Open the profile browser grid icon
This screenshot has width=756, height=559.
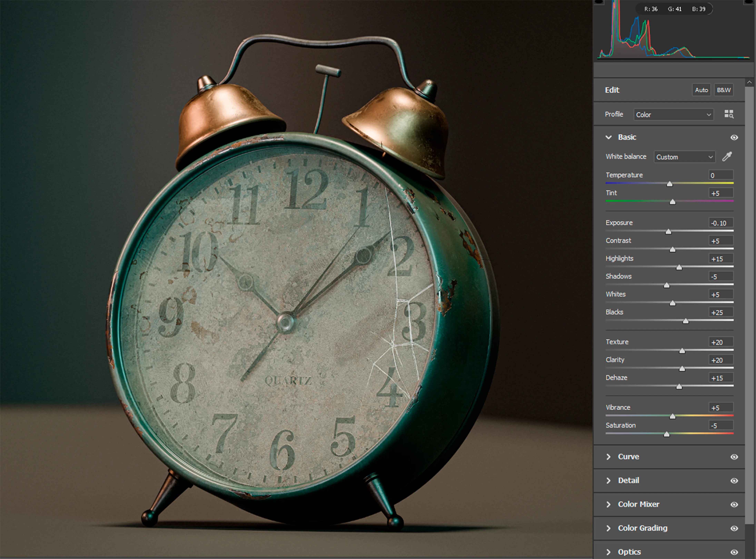click(x=729, y=114)
